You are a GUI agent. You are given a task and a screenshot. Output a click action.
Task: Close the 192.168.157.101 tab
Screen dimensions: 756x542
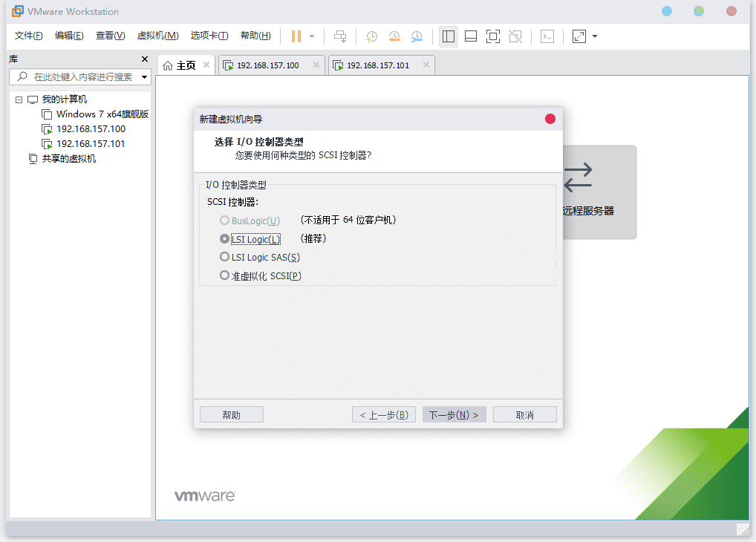tap(426, 65)
